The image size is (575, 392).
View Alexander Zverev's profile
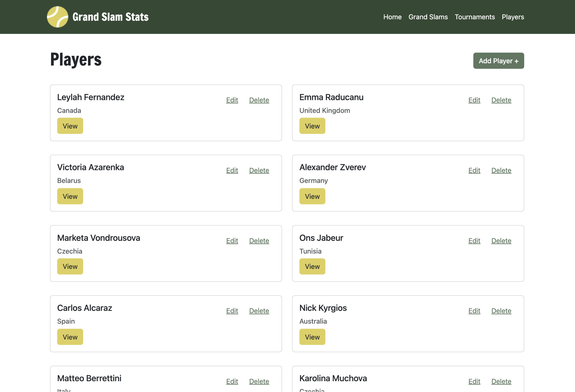(312, 196)
